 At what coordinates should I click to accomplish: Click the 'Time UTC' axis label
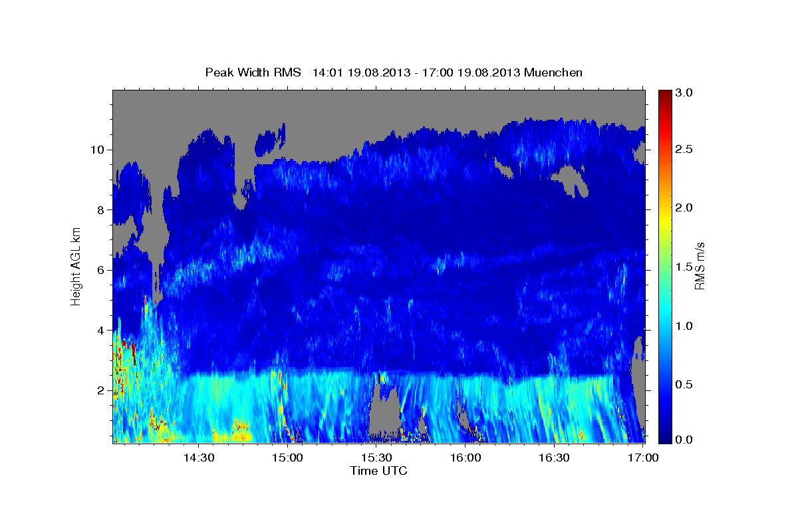(378, 471)
